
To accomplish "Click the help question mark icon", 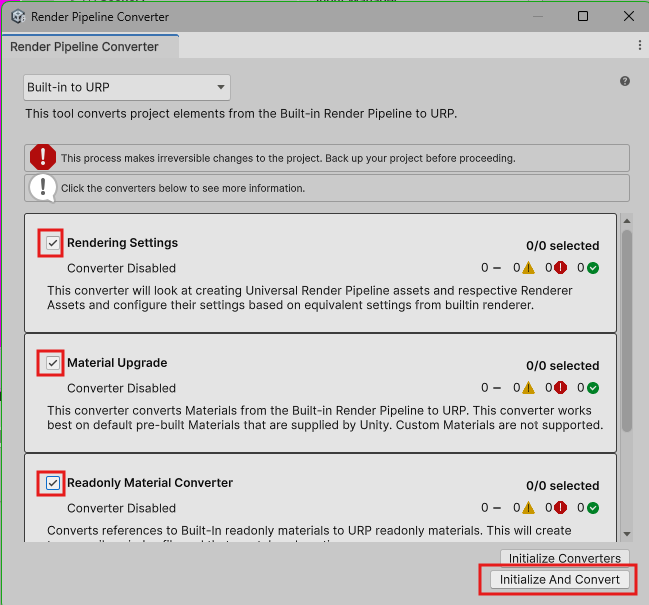I will (x=625, y=81).
